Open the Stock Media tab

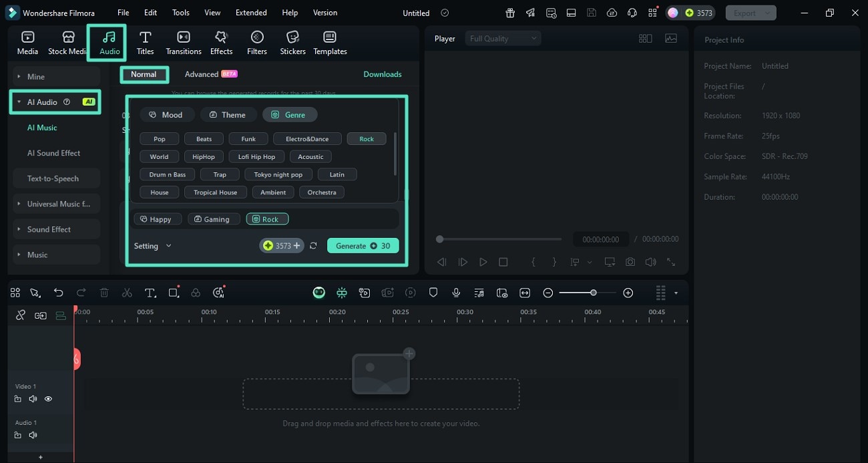(x=67, y=43)
